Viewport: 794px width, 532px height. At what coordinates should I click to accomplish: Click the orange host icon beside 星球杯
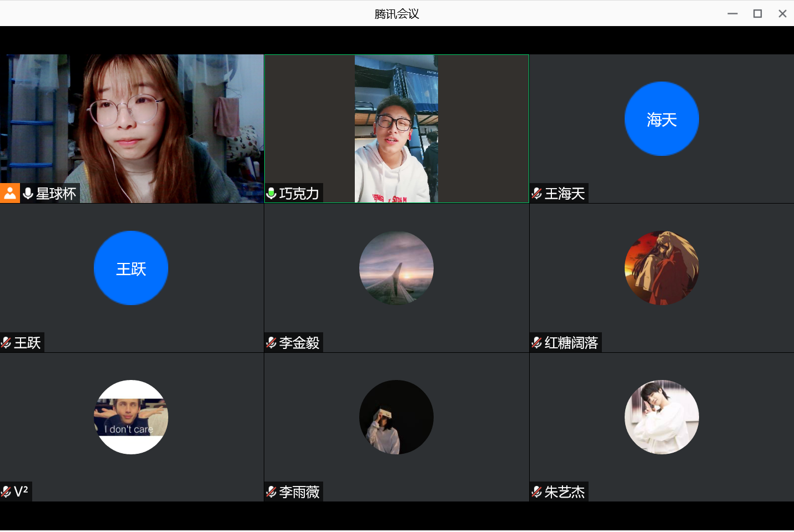coord(10,193)
